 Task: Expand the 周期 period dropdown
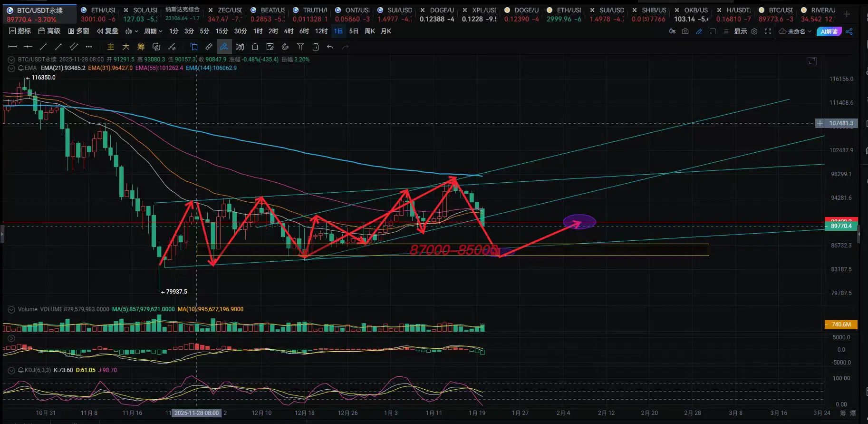153,31
